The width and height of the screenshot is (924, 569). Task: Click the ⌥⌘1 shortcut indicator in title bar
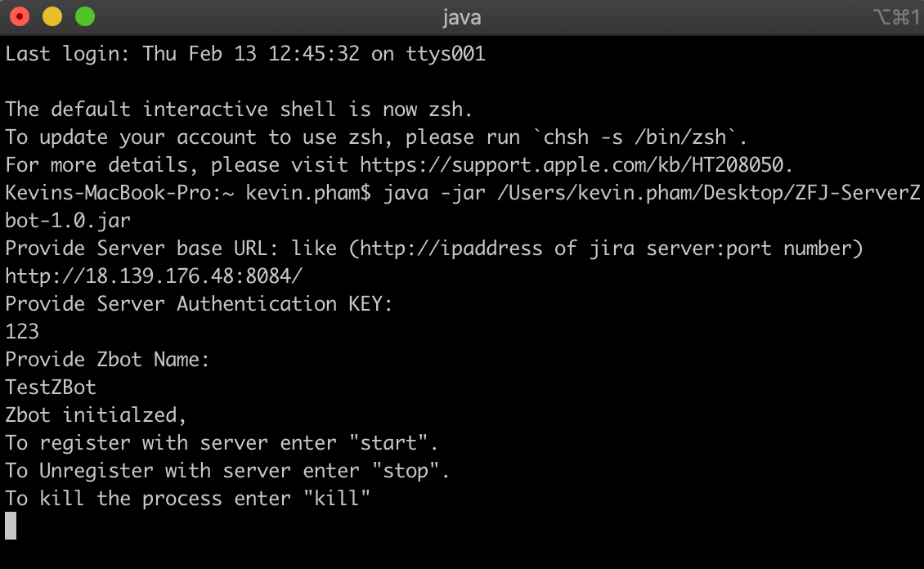pyautogui.click(x=896, y=17)
